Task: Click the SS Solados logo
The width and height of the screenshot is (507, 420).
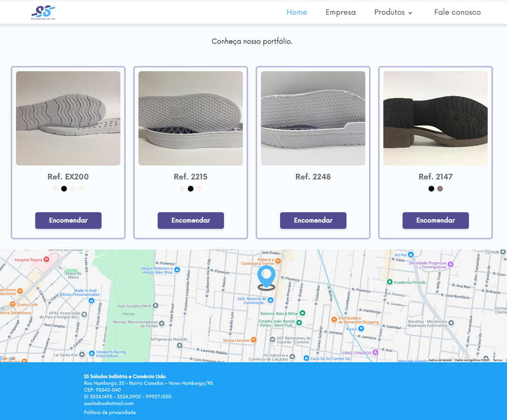Action: click(x=43, y=13)
